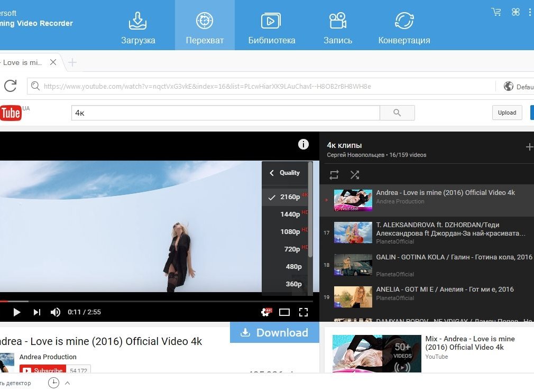Open the Загрузка download tab
Viewport: 534px width, 392px height.
138,28
